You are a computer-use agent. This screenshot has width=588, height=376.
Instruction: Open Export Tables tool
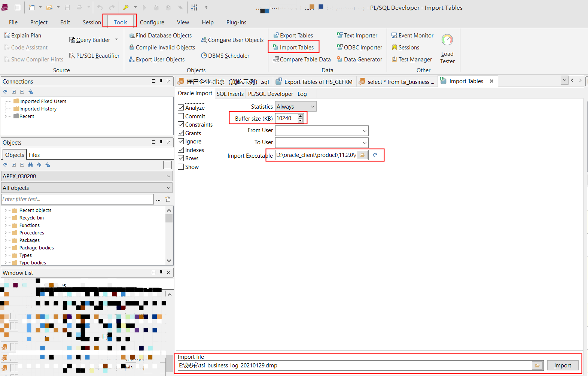(x=293, y=36)
